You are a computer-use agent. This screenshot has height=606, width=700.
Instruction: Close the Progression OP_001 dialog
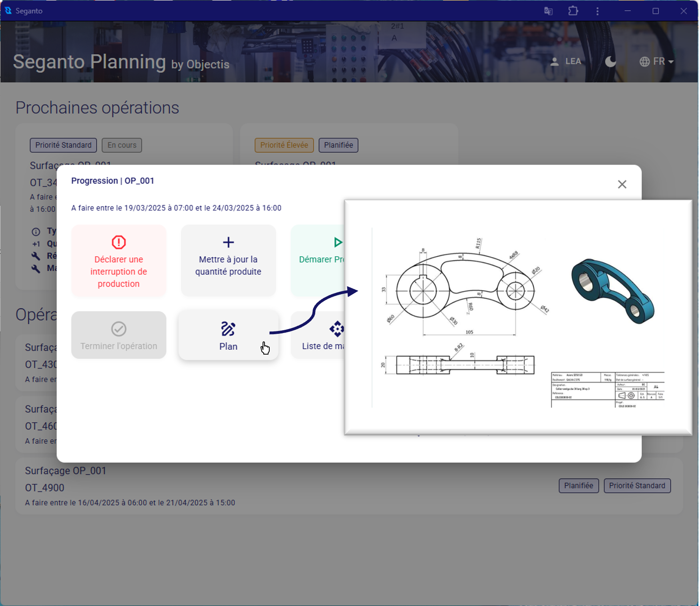tap(622, 184)
